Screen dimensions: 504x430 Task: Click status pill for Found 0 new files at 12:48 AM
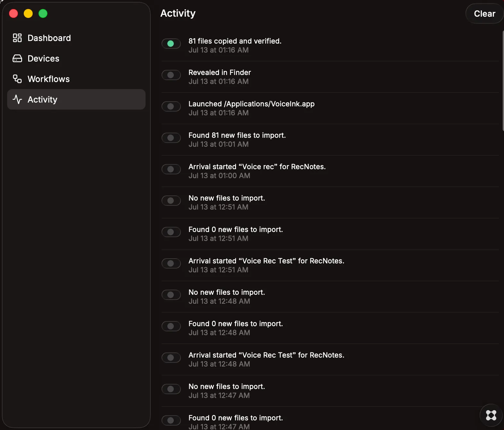click(x=171, y=326)
